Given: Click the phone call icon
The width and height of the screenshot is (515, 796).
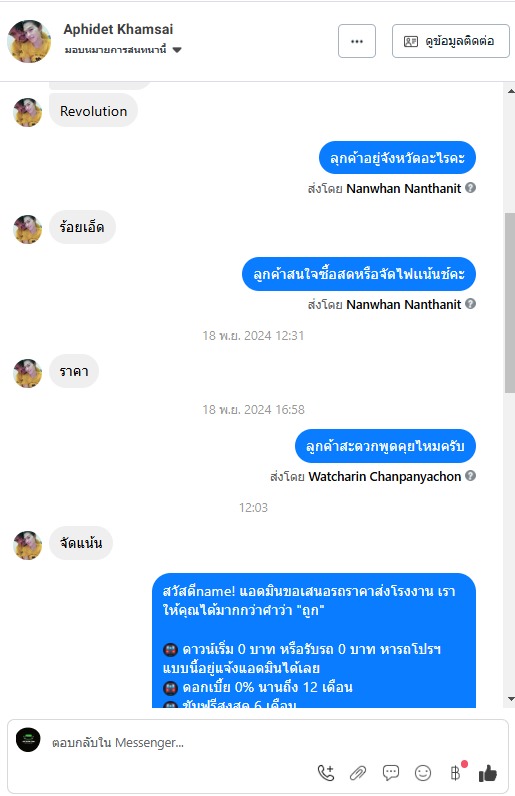Looking at the screenshot, I should pos(326,773).
